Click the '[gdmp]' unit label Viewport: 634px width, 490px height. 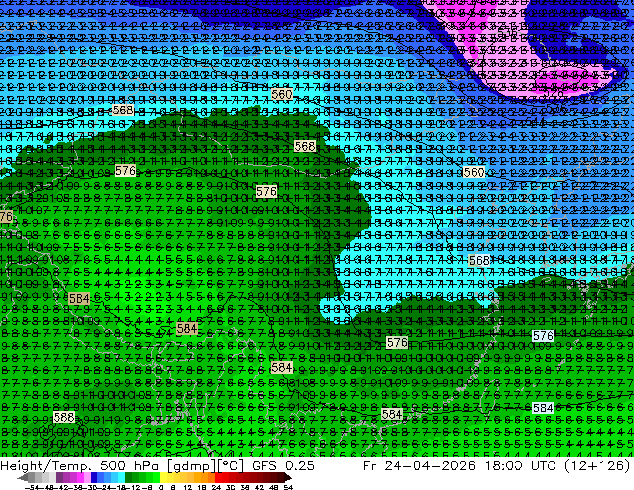tap(191, 466)
